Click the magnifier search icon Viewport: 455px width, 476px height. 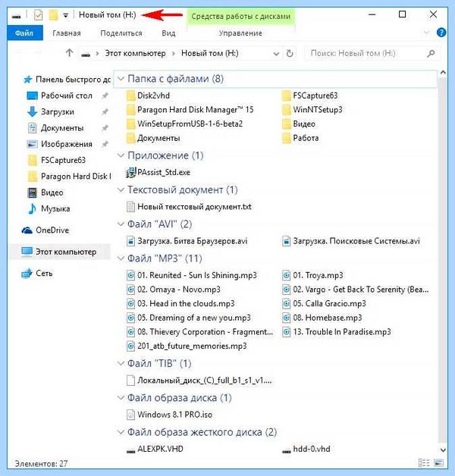click(431, 54)
